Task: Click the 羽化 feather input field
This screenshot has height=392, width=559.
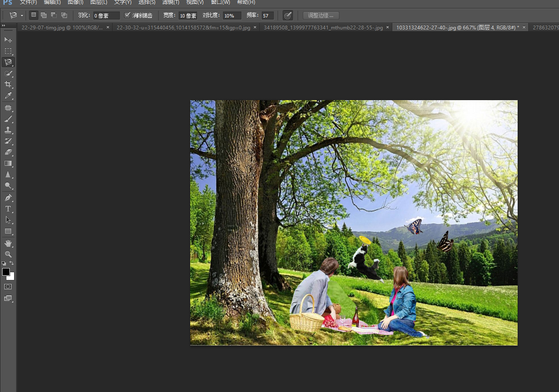Action: 106,16
